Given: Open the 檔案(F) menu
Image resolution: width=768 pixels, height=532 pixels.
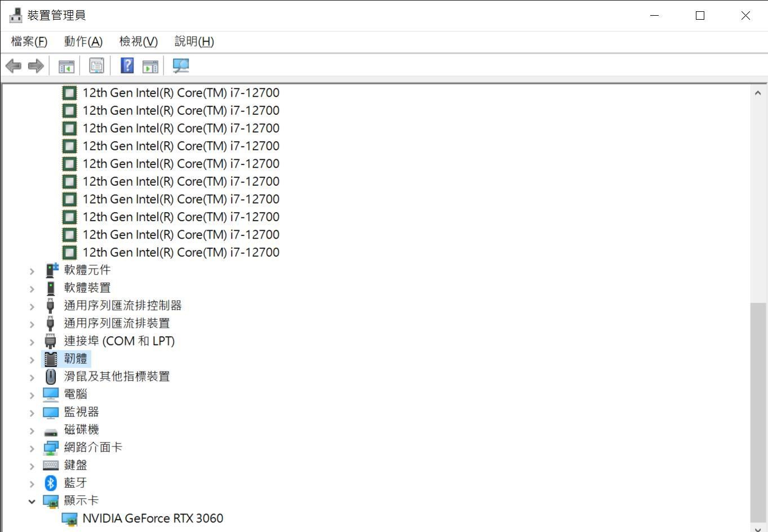Looking at the screenshot, I should tap(29, 41).
